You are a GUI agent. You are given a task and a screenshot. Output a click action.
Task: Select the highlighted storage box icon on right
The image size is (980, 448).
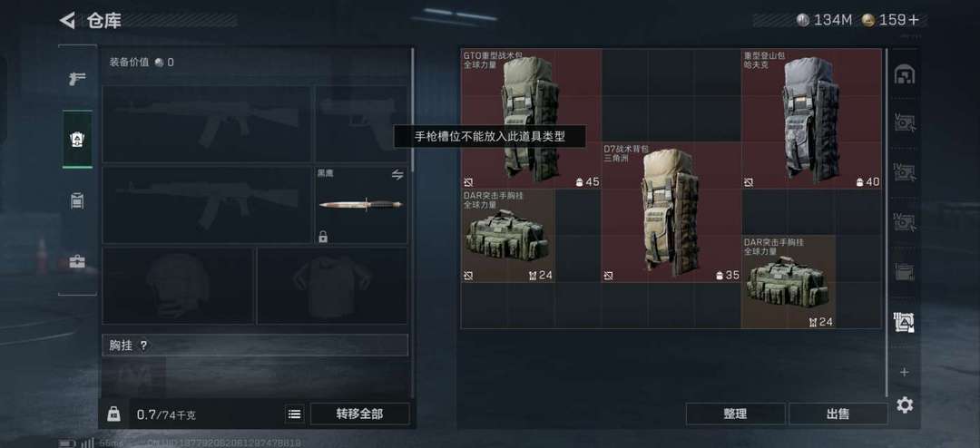(x=905, y=323)
